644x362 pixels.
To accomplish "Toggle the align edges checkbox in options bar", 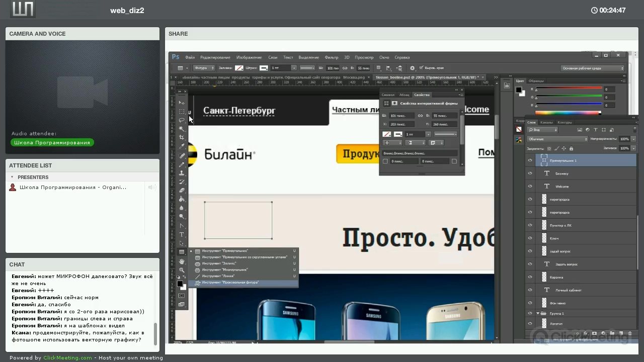I will pyautogui.click(x=422, y=68).
